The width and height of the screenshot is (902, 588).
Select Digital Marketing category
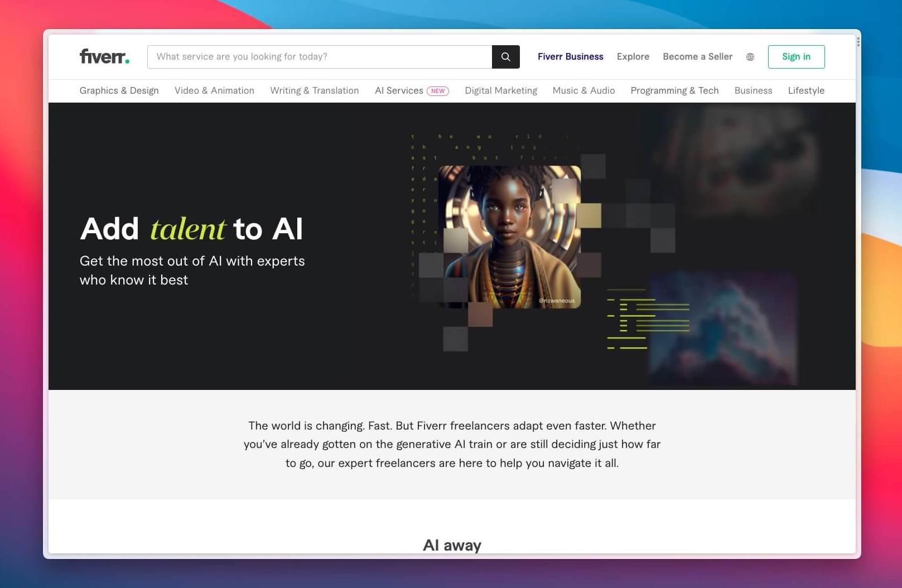pos(501,90)
